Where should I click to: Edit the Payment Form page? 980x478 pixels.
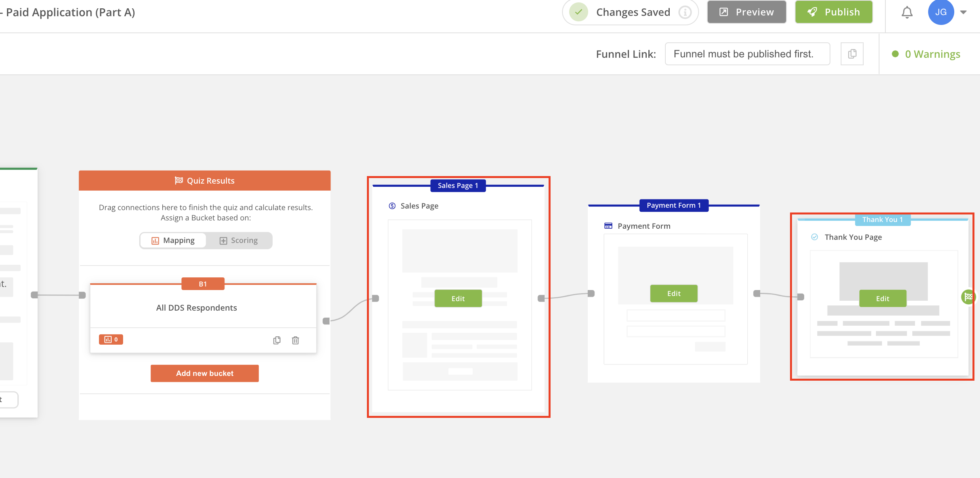pos(674,294)
